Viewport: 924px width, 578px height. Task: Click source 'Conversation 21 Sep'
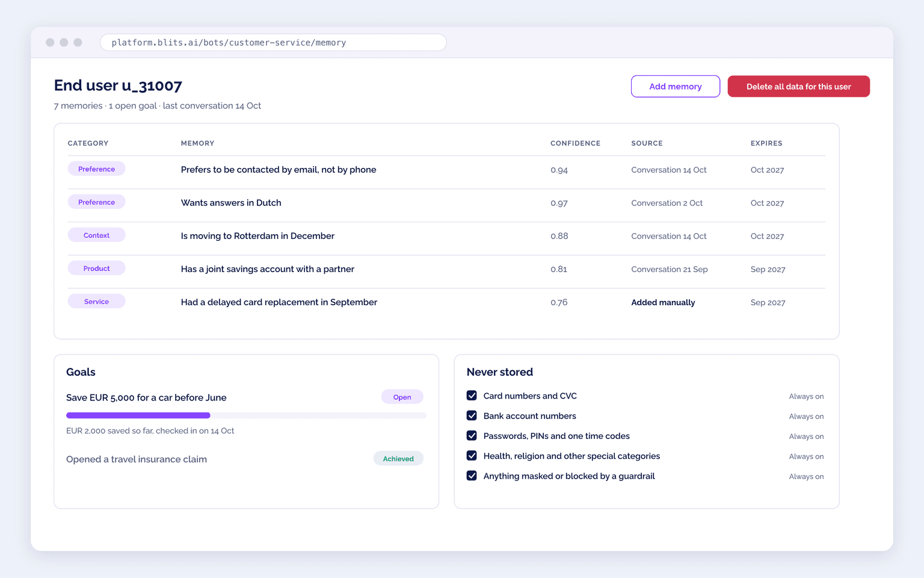coord(669,269)
